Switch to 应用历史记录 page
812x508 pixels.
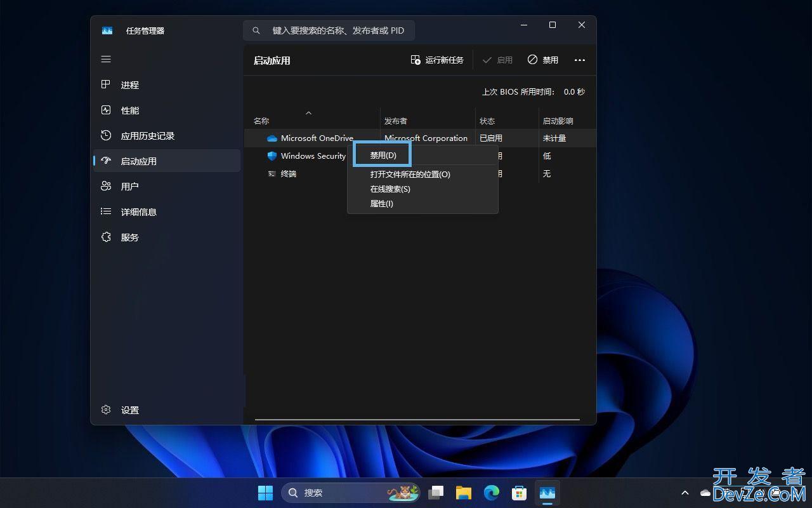(x=167, y=135)
